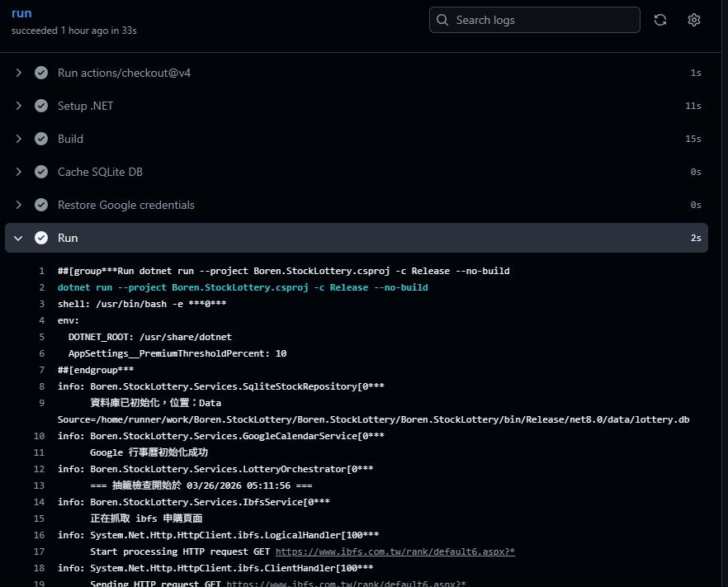This screenshot has height=587, width=728.
Task: Expand the Restore Google credentials step
Action: click(x=18, y=205)
